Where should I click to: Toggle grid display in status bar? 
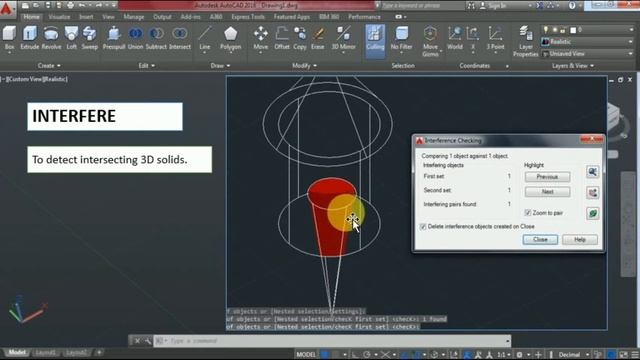[324, 354]
